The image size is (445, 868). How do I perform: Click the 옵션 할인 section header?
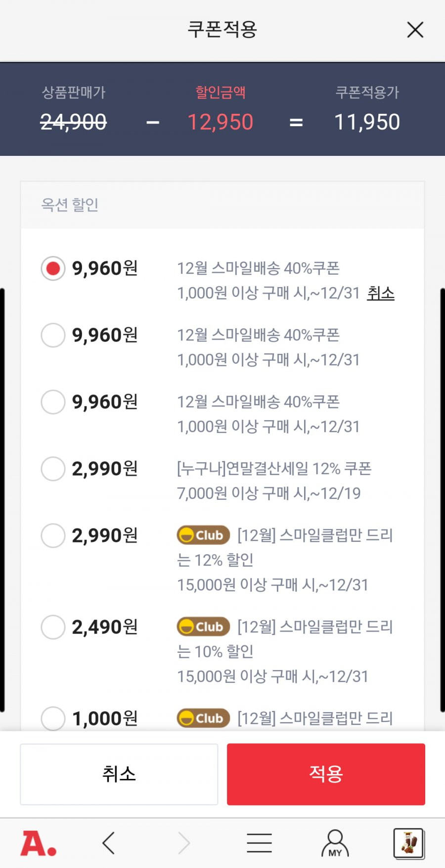[x=222, y=205]
